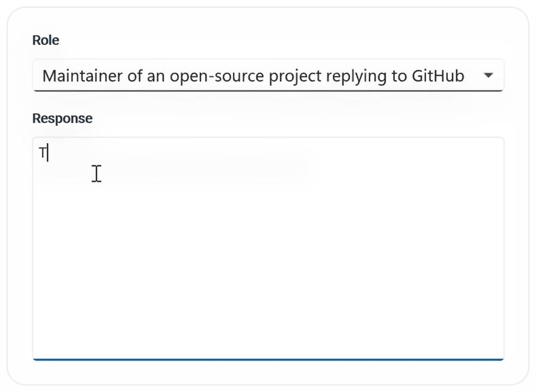The image size is (536, 392).
Task: Place the cursor after the T in Response
Action: tap(47, 154)
